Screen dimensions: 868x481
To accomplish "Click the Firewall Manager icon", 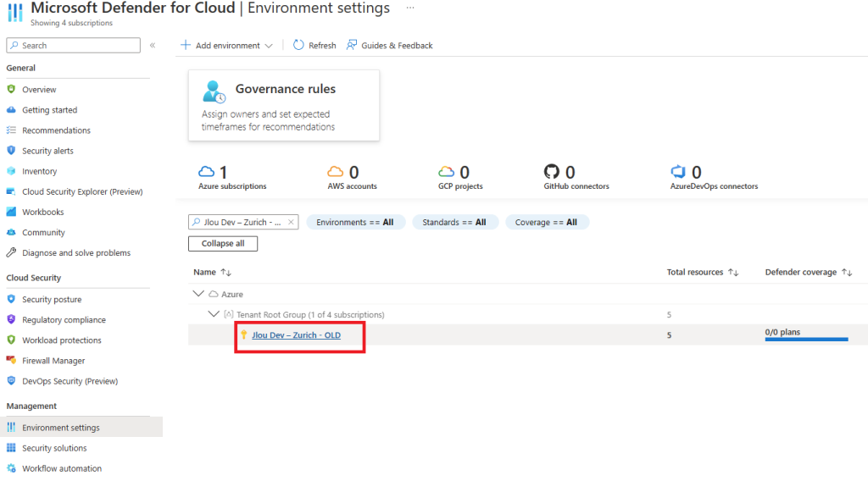I will (x=11, y=361).
